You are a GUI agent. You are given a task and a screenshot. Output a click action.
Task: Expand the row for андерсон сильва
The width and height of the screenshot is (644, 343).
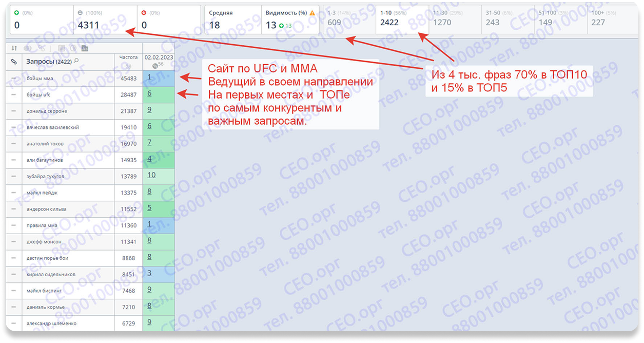click(15, 209)
